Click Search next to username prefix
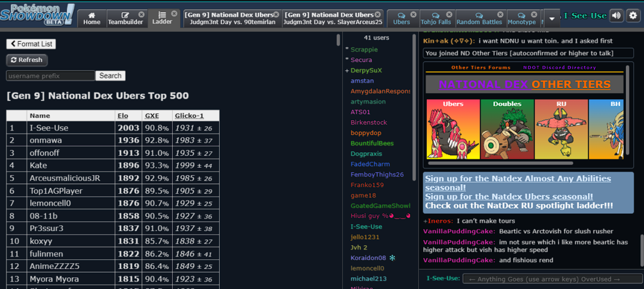The image size is (644, 289). point(110,76)
